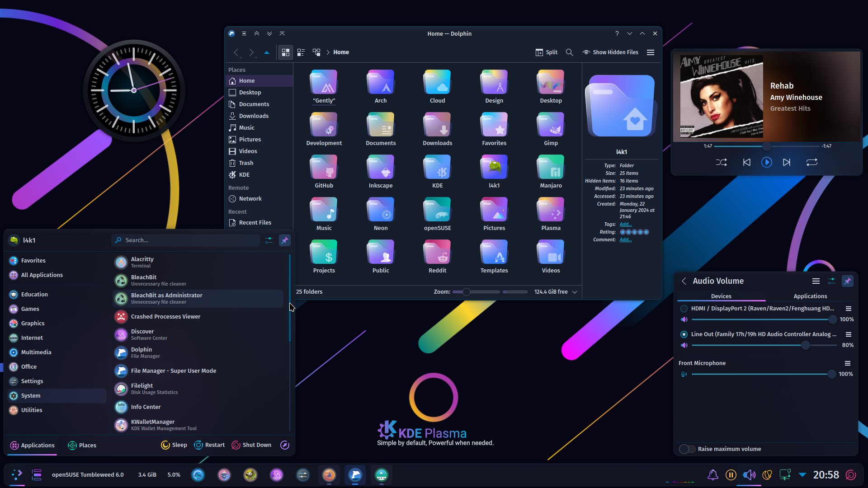Open All Applications in launcher
This screenshot has width=868, height=488.
(57, 275)
